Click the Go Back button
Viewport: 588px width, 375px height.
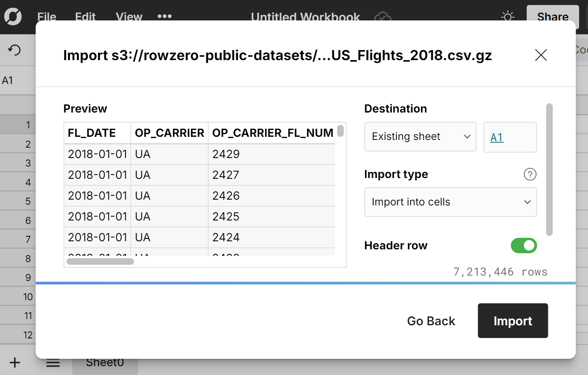coord(431,321)
